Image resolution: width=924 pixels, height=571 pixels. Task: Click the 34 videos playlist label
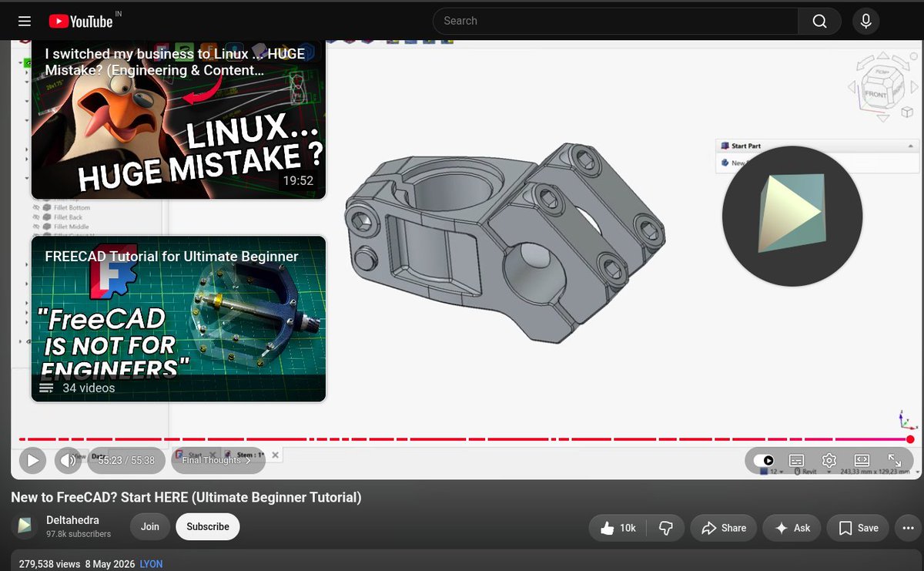coord(89,388)
